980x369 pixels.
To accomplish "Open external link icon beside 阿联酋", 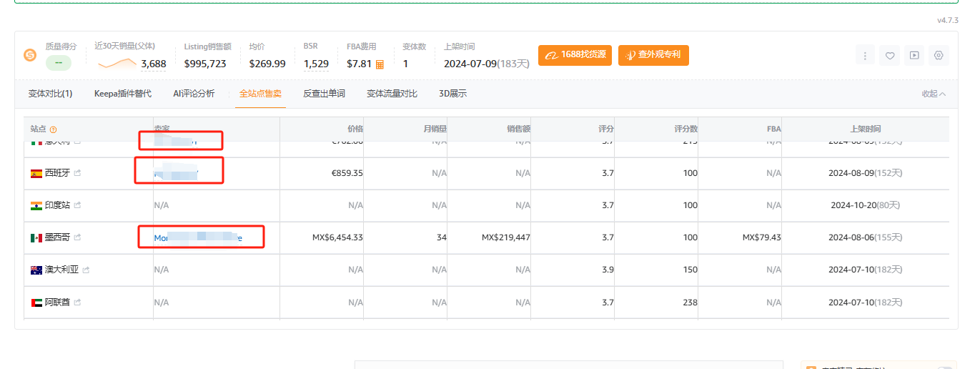I will 77,302.
